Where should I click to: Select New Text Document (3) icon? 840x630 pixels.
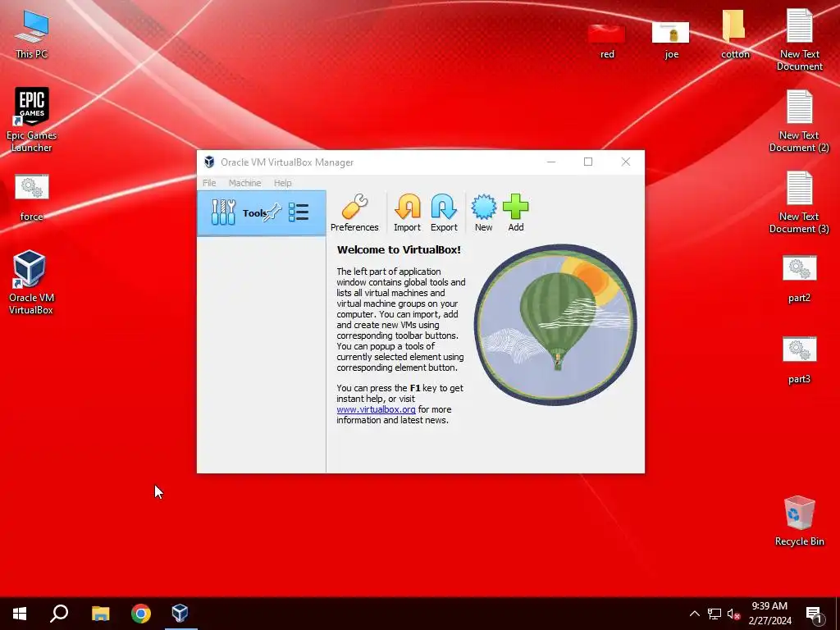coord(799,202)
